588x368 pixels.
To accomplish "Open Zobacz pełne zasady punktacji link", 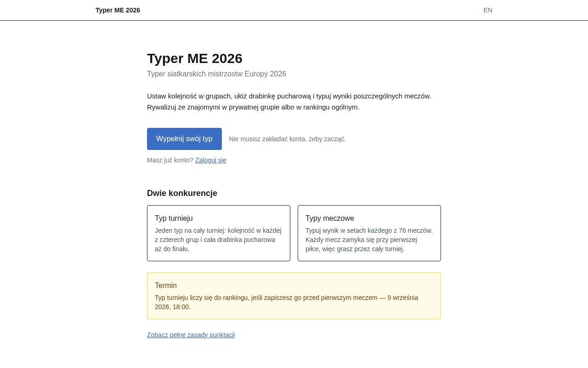I will tap(191, 335).
